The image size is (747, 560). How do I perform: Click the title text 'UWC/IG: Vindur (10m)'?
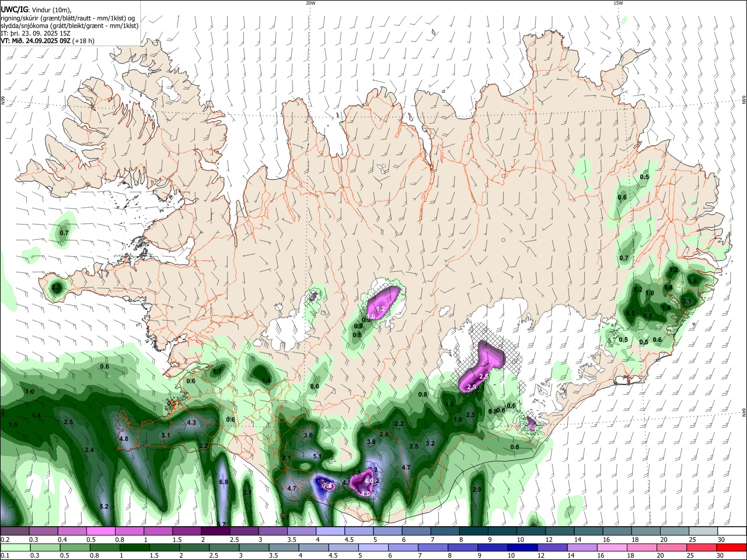35,9
